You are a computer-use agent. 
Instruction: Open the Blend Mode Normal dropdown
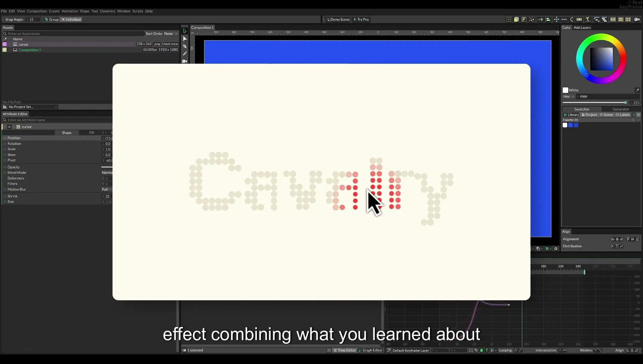coord(107,173)
